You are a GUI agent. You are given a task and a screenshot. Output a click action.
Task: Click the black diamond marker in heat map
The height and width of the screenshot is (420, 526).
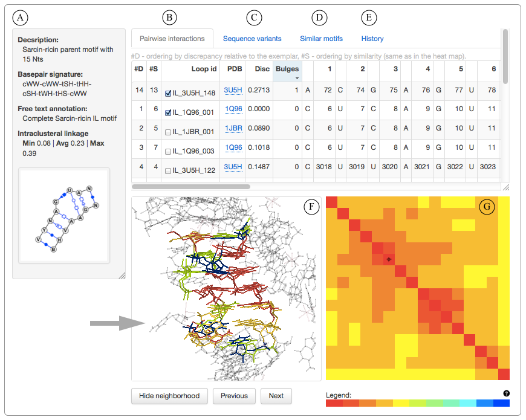pyautogui.click(x=389, y=259)
